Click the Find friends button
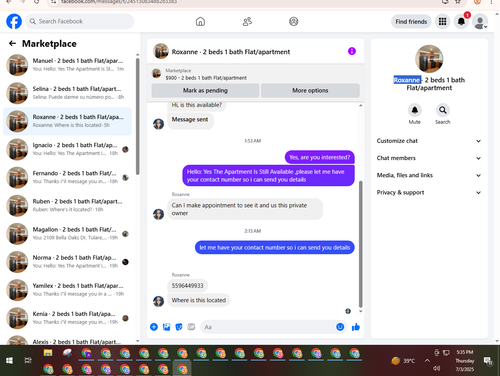 (411, 22)
